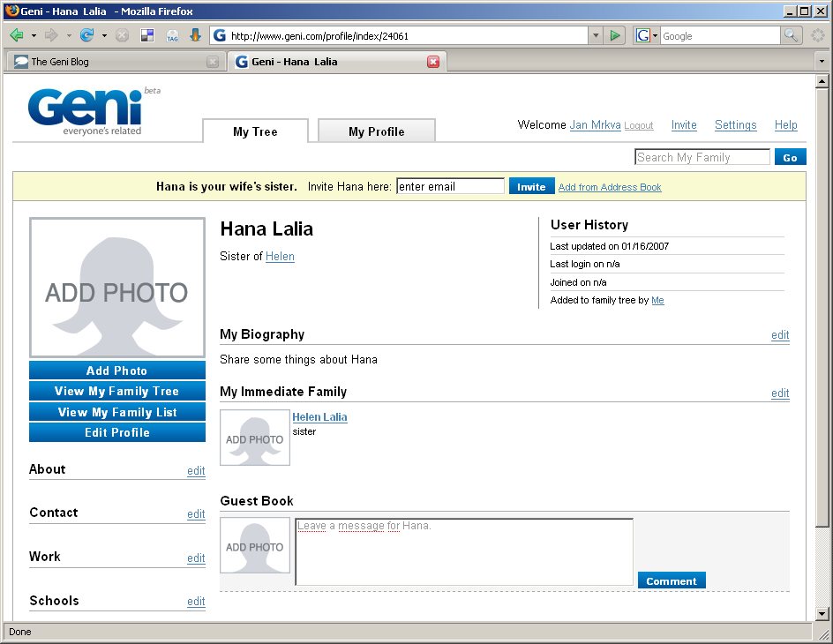Select the Geni - Hana Lalia tab
The width and height of the screenshot is (833, 644).
click(x=337, y=62)
